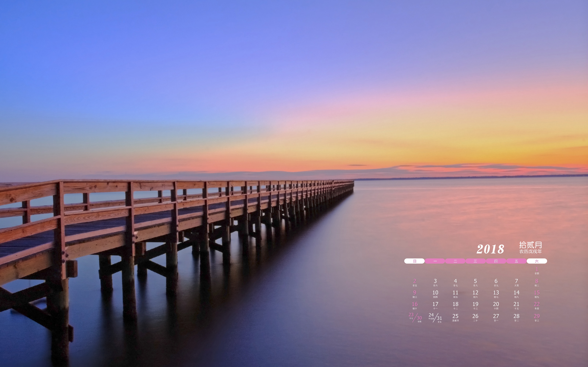The width and height of the screenshot is (588, 367).
Task: Click date 22 marked 冬至
Action: 537,304
